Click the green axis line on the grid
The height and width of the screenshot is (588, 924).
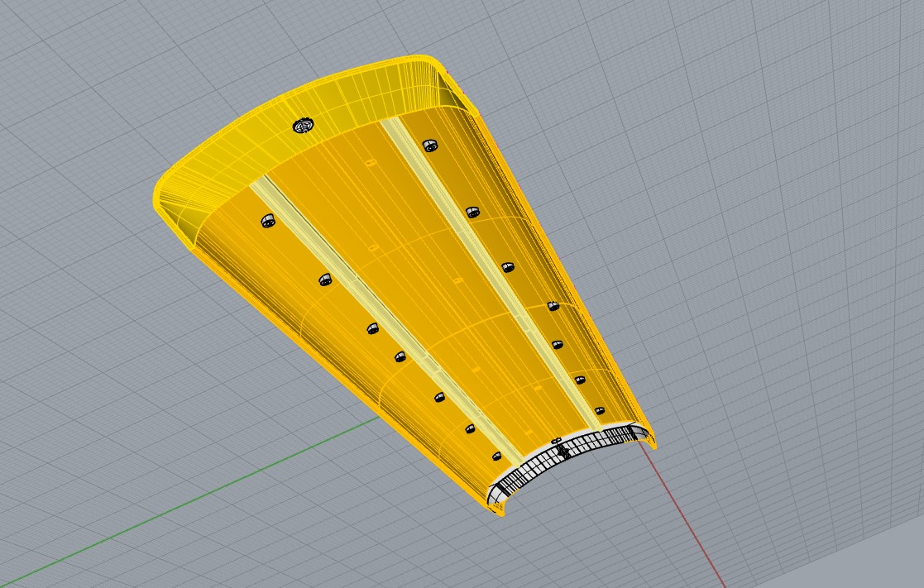[189, 500]
